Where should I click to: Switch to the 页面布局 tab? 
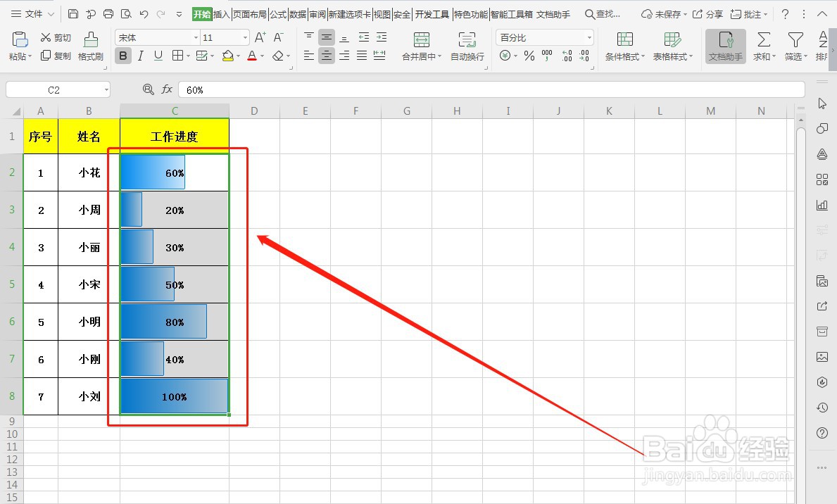click(249, 14)
